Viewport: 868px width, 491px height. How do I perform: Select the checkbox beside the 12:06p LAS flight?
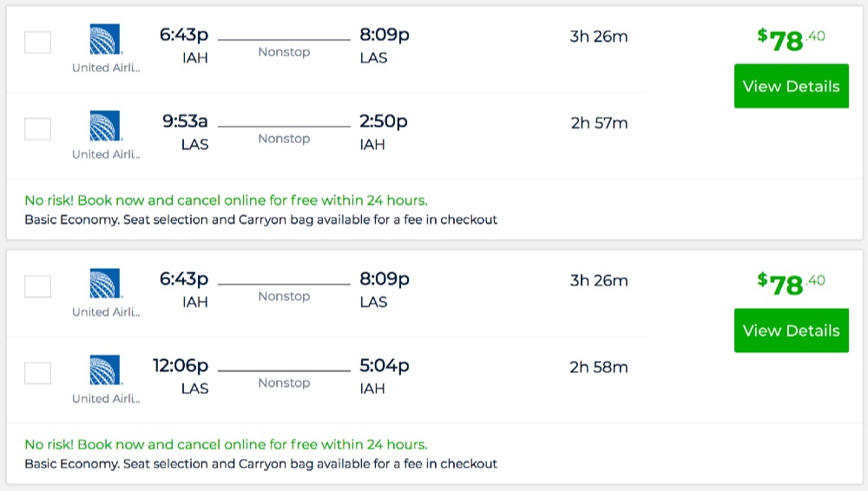37,373
